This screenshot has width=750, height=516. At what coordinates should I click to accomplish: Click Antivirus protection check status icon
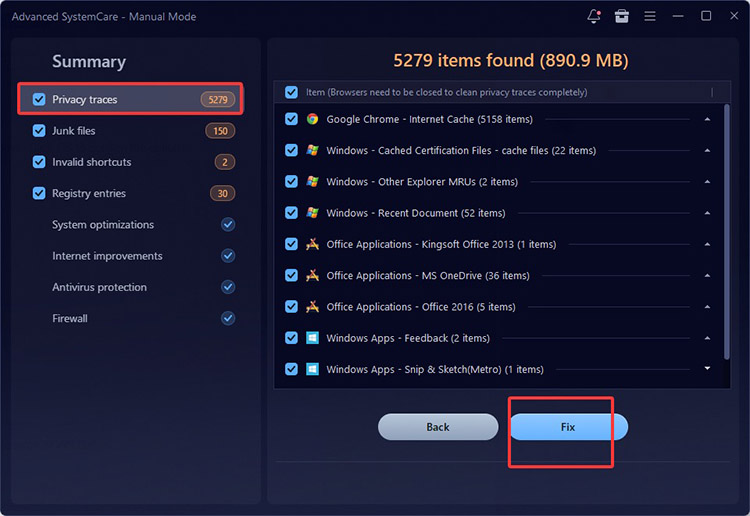coord(228,287)
